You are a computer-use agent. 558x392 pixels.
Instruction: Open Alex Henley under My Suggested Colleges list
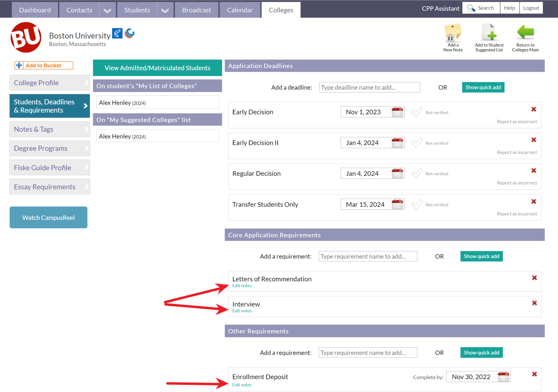coord(158,136)
